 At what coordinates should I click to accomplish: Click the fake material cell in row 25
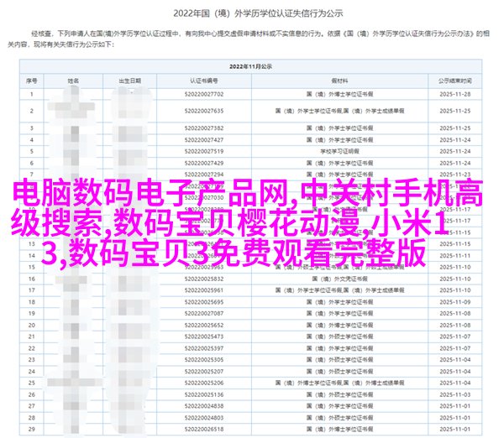339,383
